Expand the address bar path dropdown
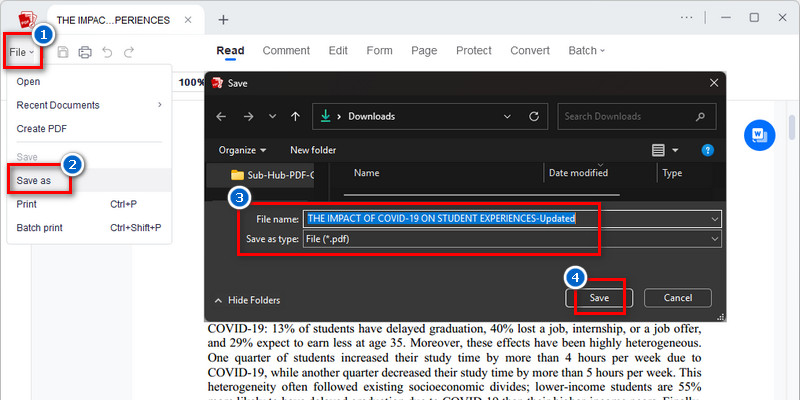The height and width of the screenshot is (400, 800). pos(507,116)
